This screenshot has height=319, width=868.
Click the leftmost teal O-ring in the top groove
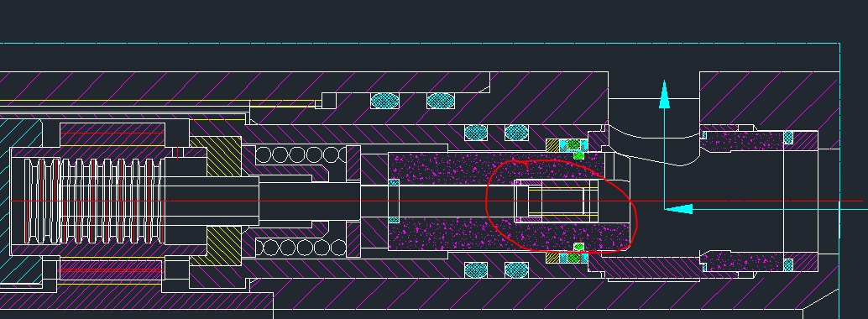pos(384,101)
